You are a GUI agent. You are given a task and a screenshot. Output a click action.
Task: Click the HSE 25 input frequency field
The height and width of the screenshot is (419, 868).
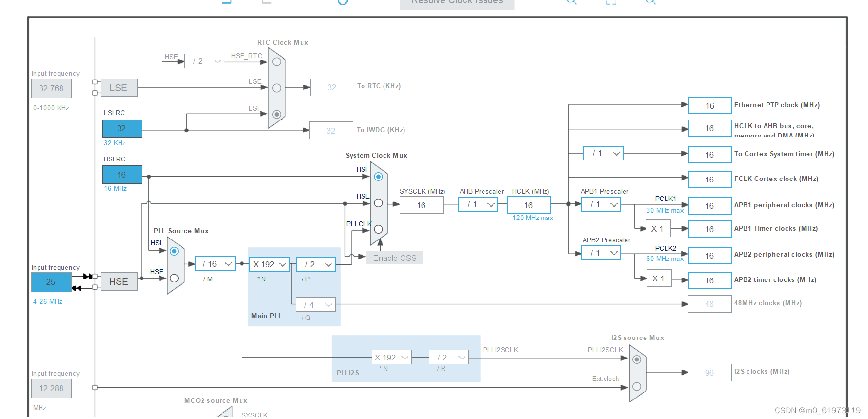click(x=51, y=282)
